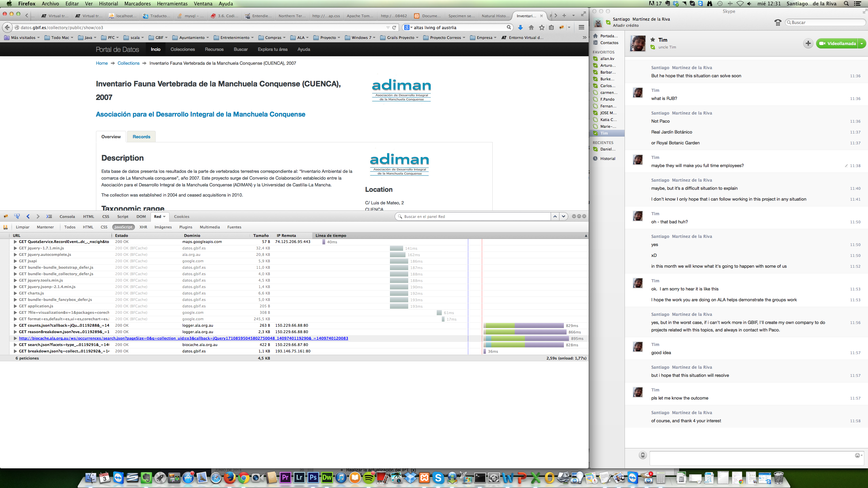Image resolution: width=868 pixels, height=488 pixels.
Task: Click the Skype add contact plus button
Action: tap(808, 43)
